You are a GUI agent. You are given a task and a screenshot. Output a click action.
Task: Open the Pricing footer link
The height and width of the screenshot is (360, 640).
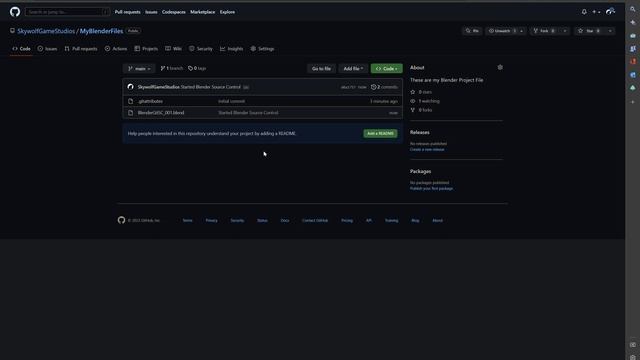click(x=347, y=220)
